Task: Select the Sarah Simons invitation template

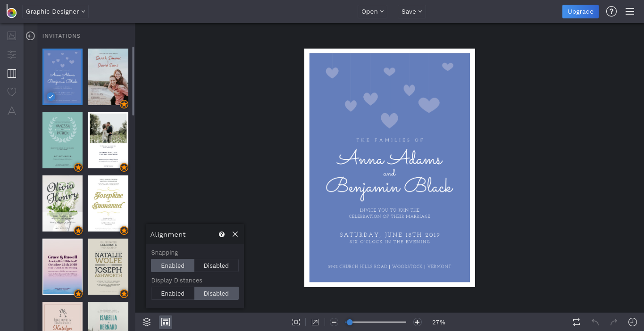Action: 108,77
